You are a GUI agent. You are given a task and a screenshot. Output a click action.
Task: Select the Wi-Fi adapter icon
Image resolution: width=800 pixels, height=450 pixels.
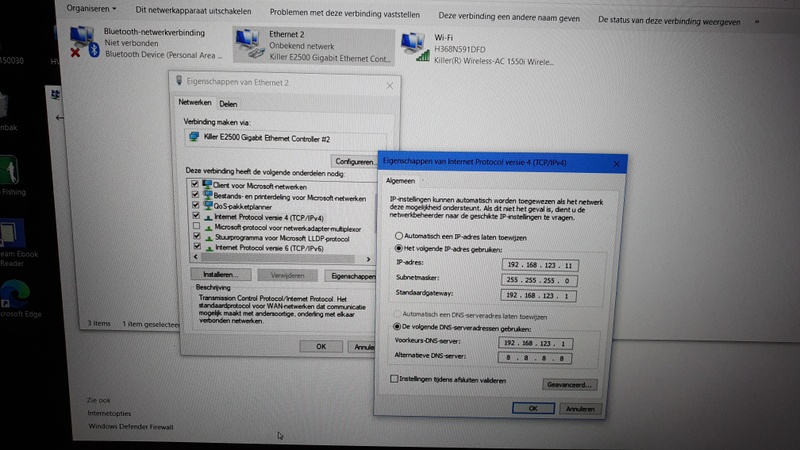(414, 48)
